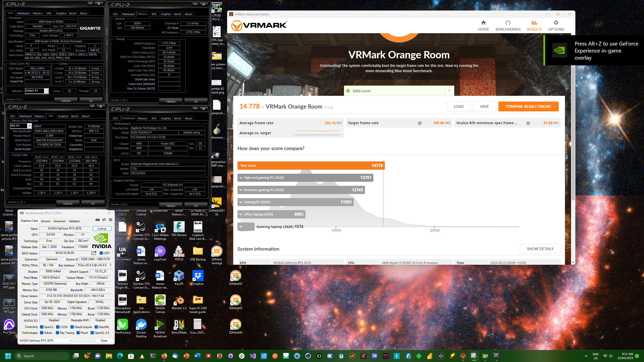
Task: Toggle the DirectML checkbox
Action: tap(96, 327)
